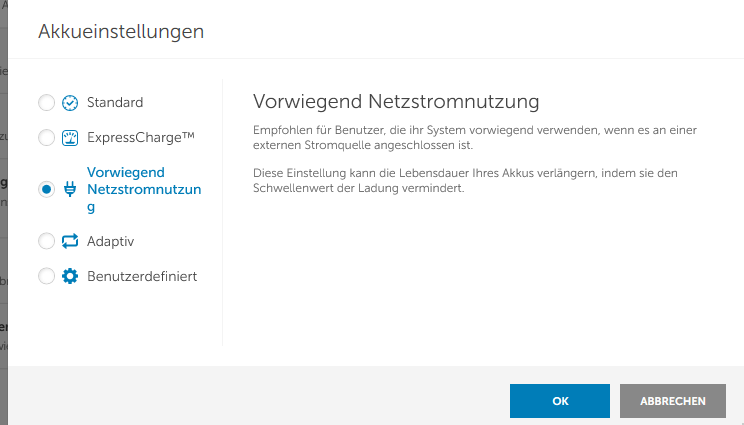
Task: Switch to the Adaptiv mode label
Action: point(111,241)
